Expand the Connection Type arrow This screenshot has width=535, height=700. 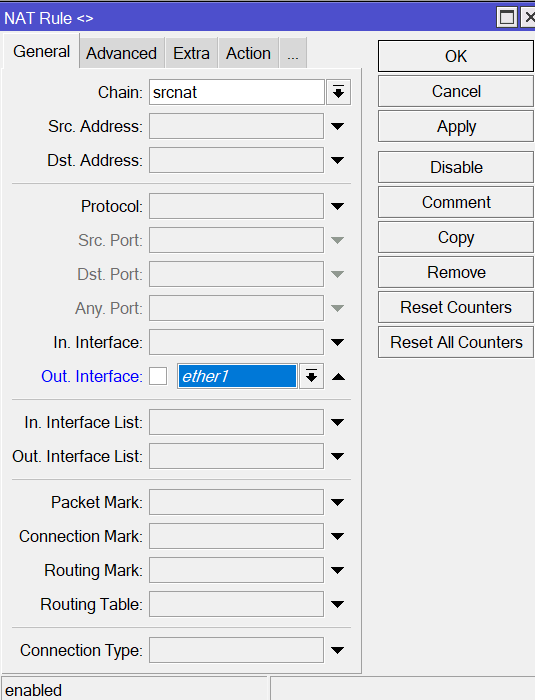point(338,650)
